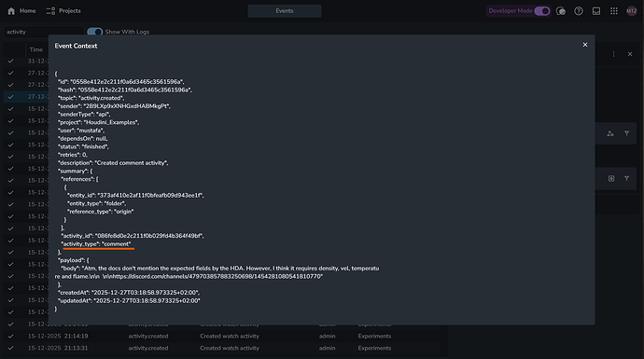
Task: Click the "activity_type": "comment" line
Action: (96, 244)
